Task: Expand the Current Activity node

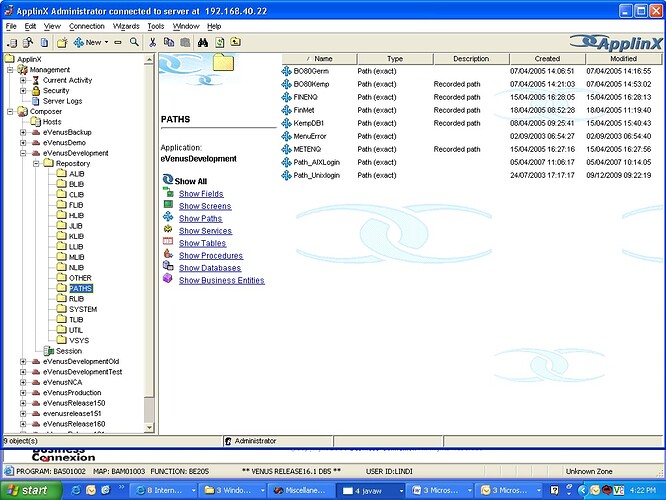Action: pyautogui.click(x=23, y=80)
